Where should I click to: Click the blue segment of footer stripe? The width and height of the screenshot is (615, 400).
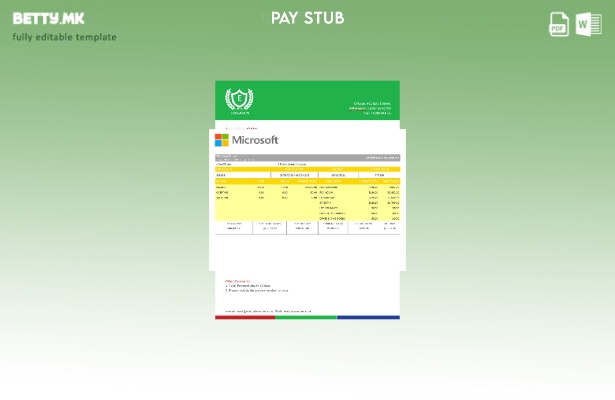pos(368,317)
